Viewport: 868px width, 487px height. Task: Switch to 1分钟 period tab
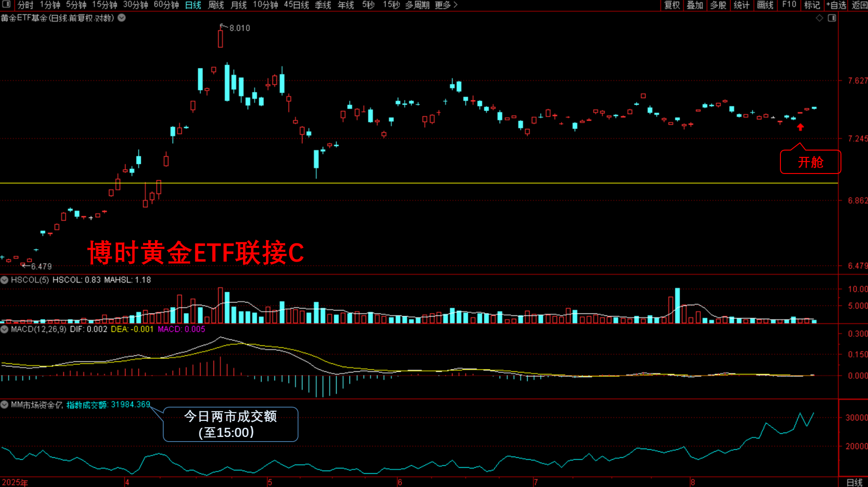pyautogui.click(x=50, y=5)
